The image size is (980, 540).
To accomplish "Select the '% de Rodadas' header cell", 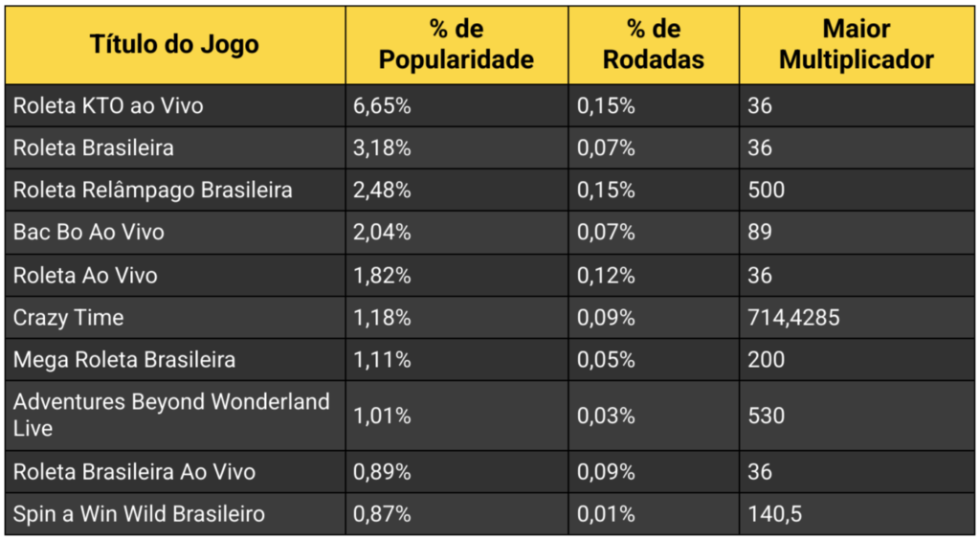I will (653, 45).
